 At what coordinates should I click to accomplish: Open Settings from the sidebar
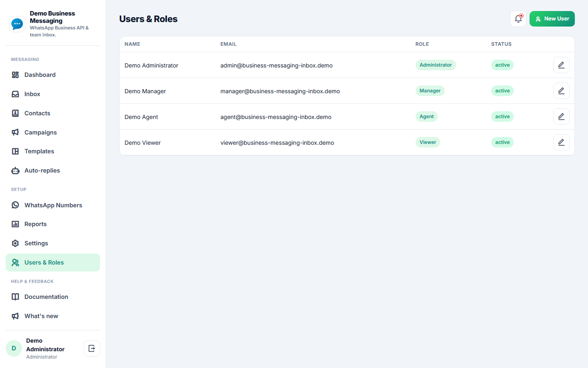tap(53, 243)
